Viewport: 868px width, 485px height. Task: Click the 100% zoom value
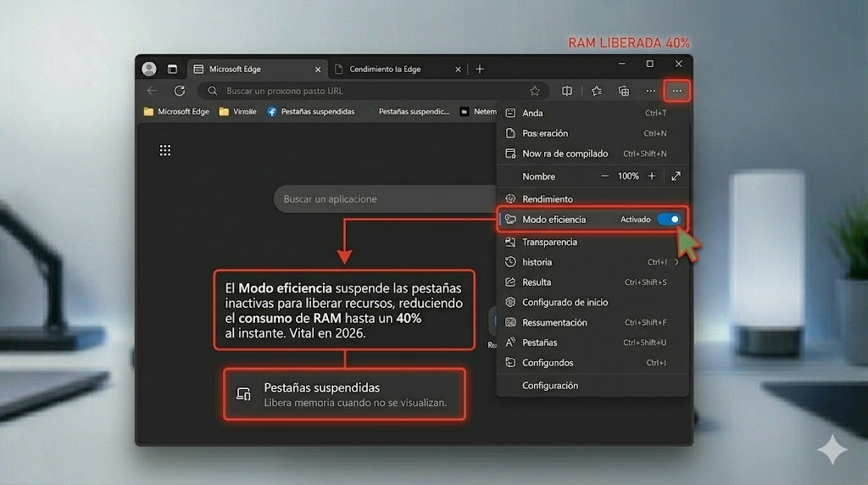[x=628, y=176]
